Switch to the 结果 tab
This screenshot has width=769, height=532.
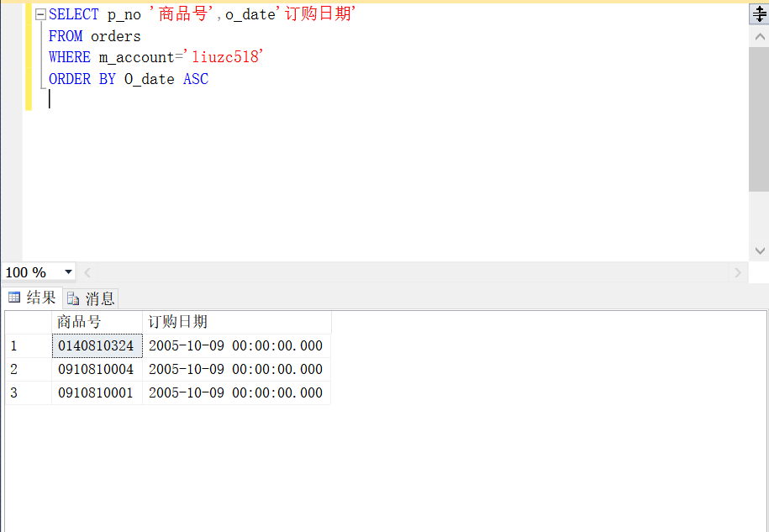tap(33, 298)
